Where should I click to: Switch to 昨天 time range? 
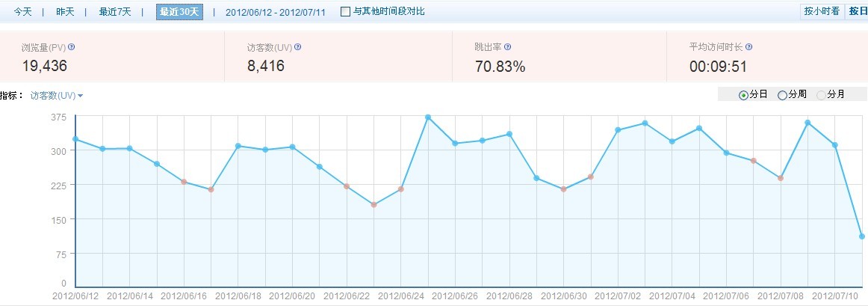coord(65,12)
